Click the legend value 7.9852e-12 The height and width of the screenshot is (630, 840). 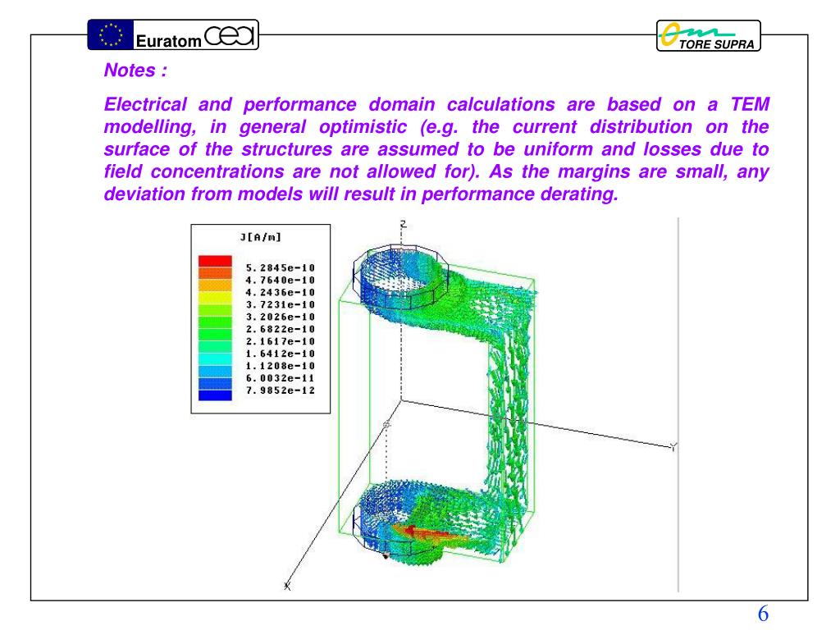click(281, 390)
